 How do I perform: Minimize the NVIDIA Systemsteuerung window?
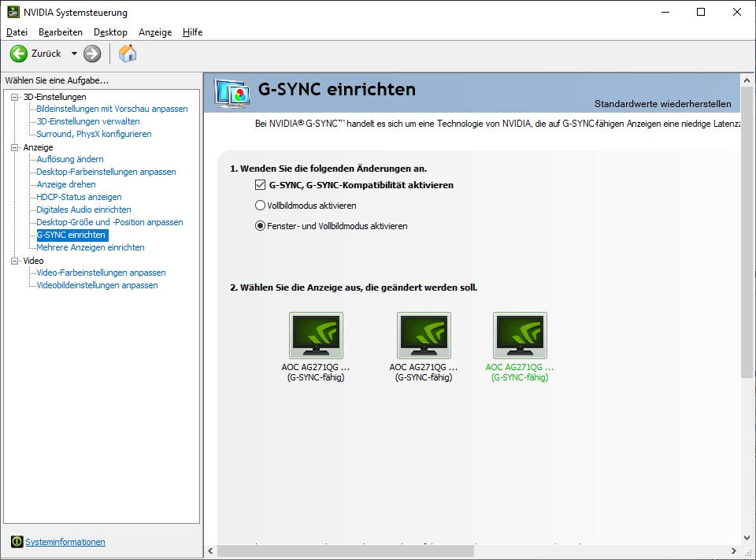(666, 12)
